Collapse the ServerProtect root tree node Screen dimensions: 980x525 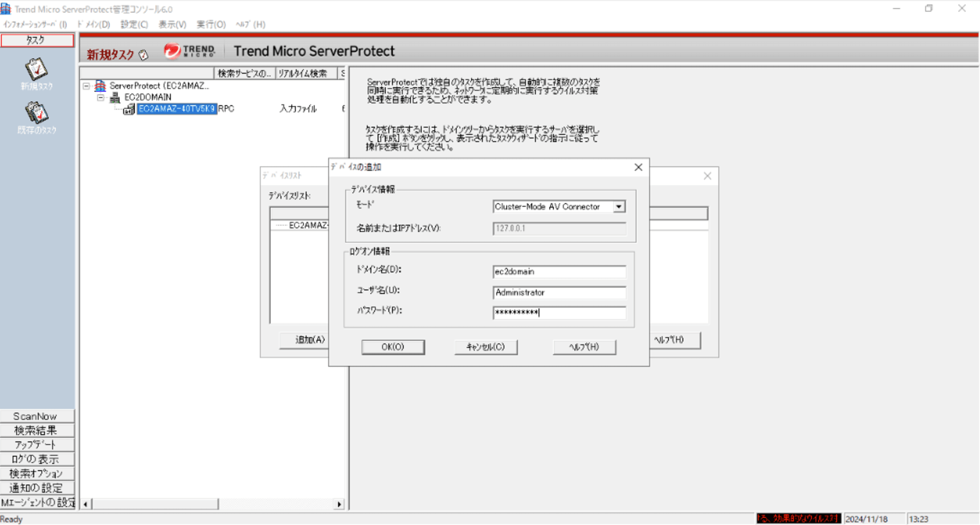pyautogui.click(x=86, y=86)
